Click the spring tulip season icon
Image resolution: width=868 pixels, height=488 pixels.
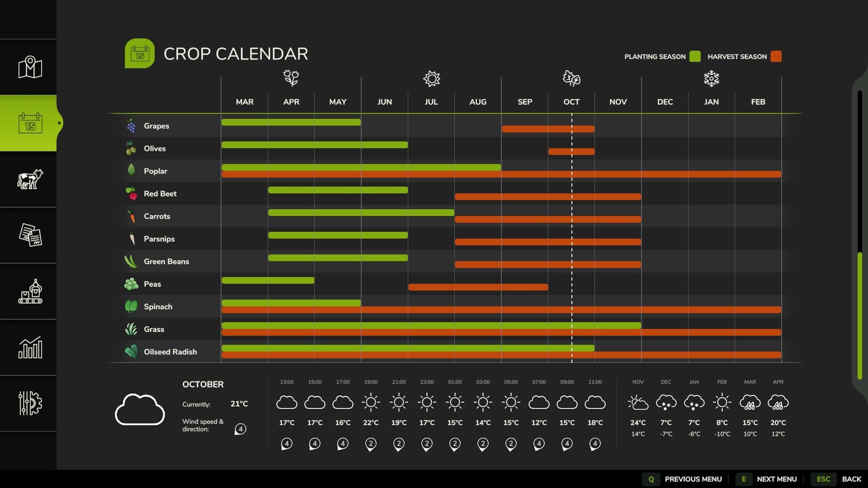click(x=291, y=79)
